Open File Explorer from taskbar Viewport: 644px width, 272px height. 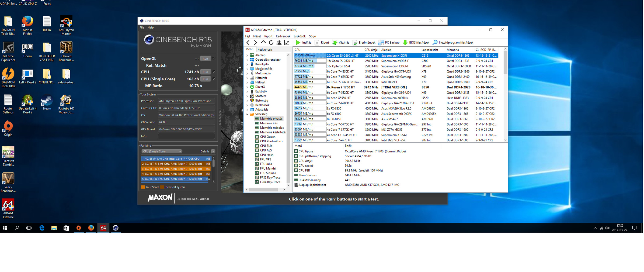[x=54, y=228]
